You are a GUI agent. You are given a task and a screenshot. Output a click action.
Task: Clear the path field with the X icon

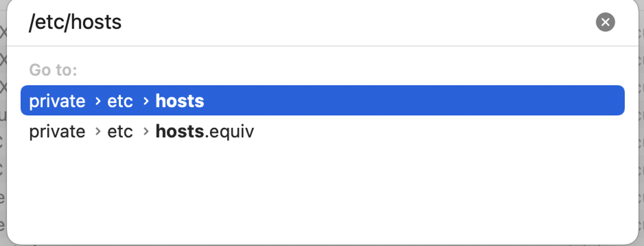[605, 22]
